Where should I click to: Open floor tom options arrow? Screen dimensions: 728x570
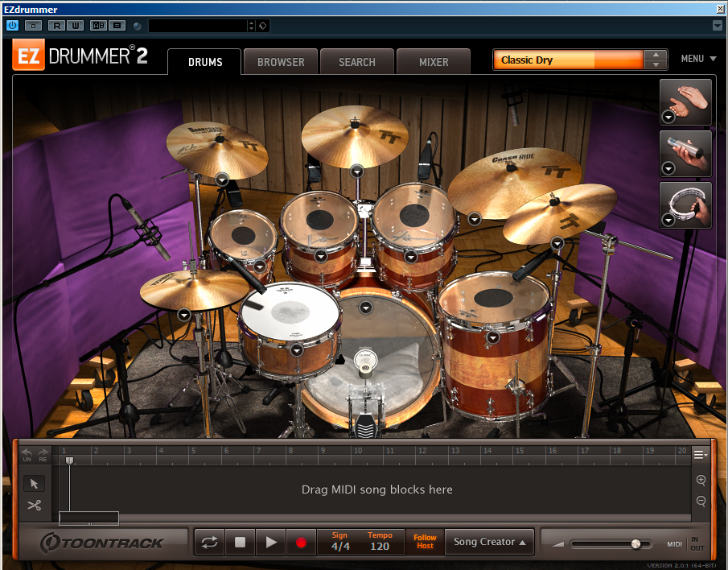click(492, 337)
